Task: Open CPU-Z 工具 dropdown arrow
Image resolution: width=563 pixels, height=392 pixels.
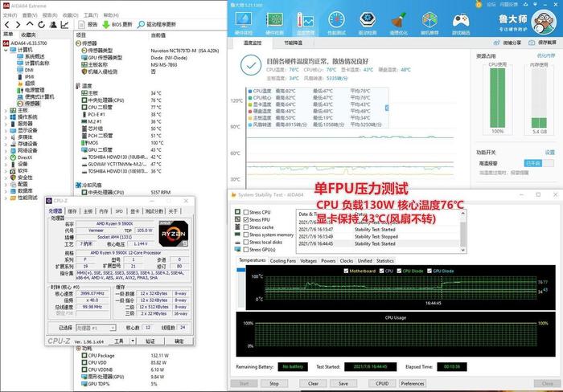Action: click(133, 341)
